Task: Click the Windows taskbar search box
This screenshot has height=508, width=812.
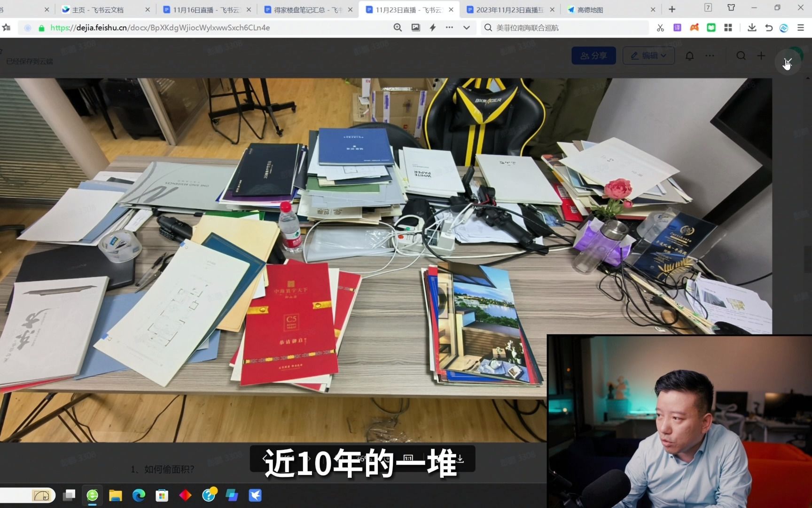Action: tap(27, 495)
